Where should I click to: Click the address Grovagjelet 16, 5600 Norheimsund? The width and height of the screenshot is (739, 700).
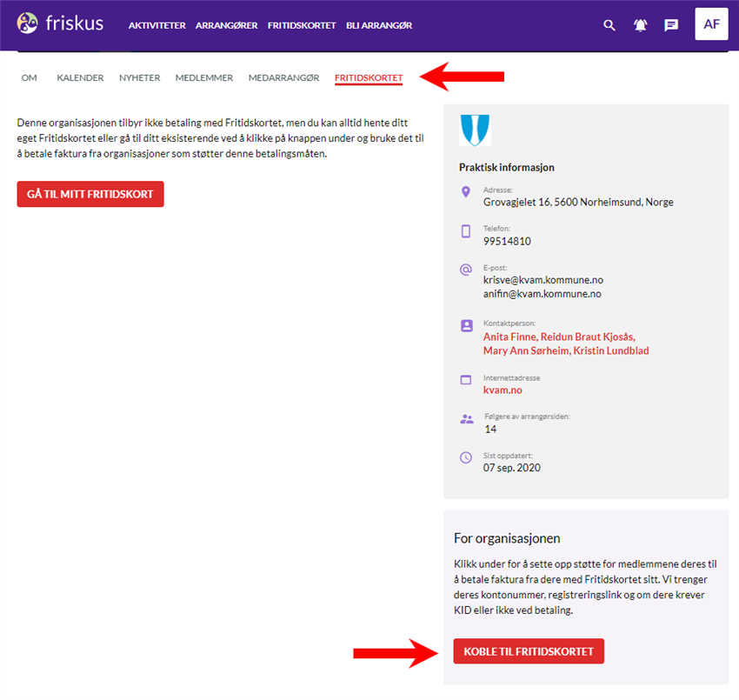click(x=578, y=203)
